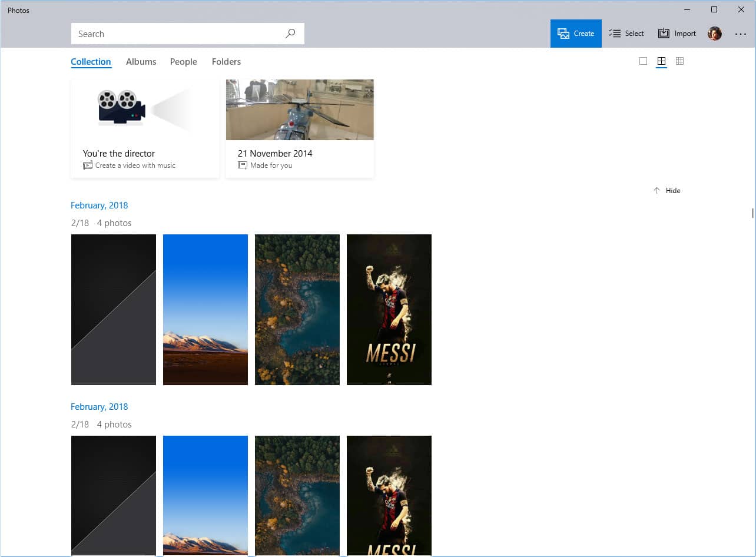
Task: Maximize the Photos window
Action: 714,9
